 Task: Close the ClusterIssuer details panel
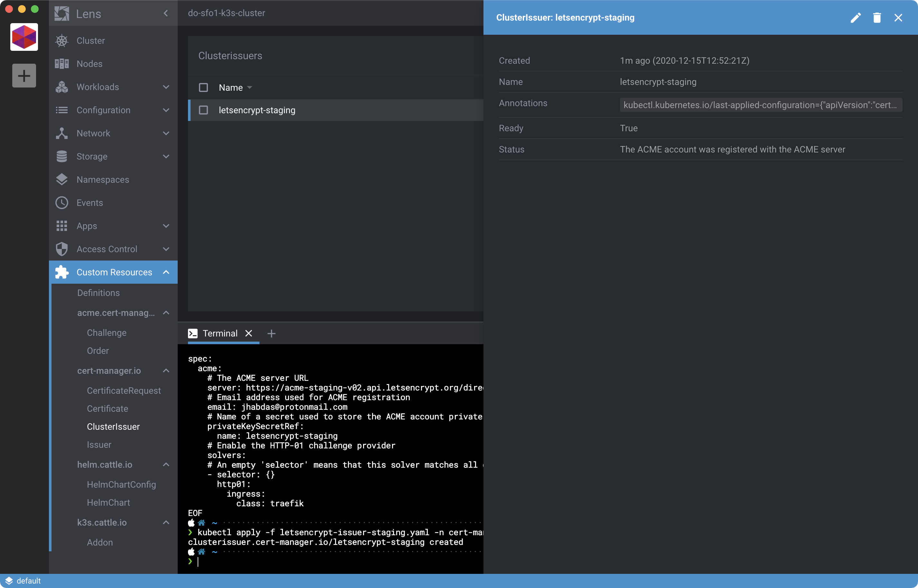(x=898, y=18)
